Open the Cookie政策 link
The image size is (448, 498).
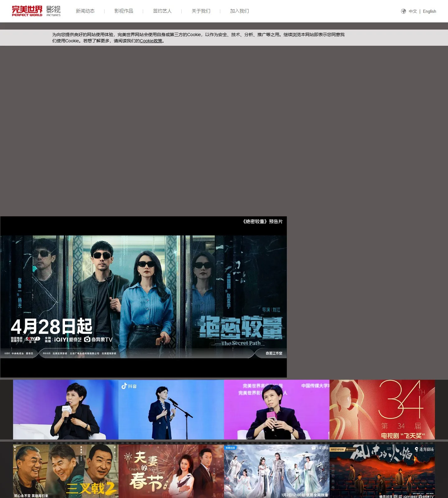point(151,41)
